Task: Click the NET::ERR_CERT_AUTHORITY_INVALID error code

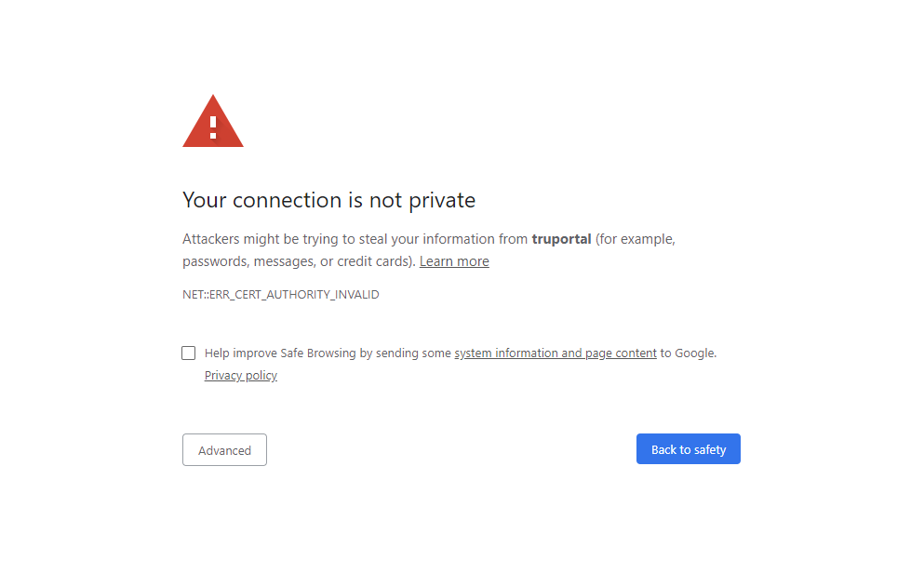Action: 281,295
